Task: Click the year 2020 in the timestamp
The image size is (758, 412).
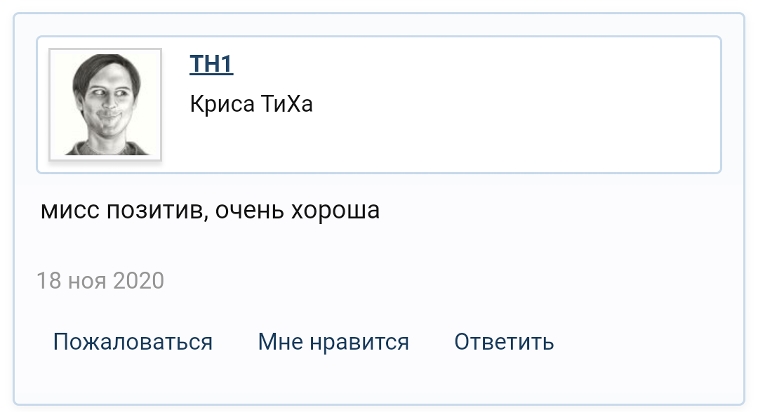Action: (x=138, y=280)
